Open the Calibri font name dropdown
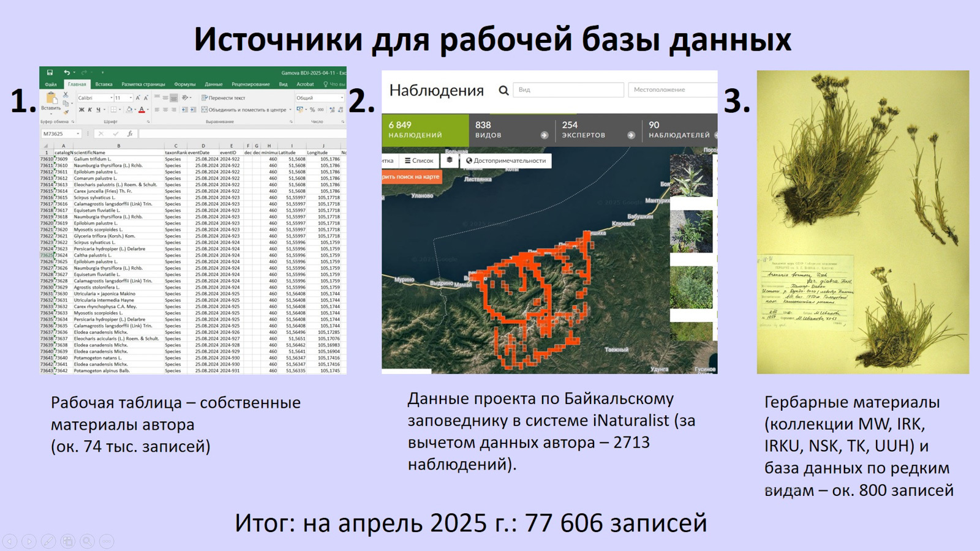Image resolution: width=980 pixels, height=551 pixels. [111, 98]
